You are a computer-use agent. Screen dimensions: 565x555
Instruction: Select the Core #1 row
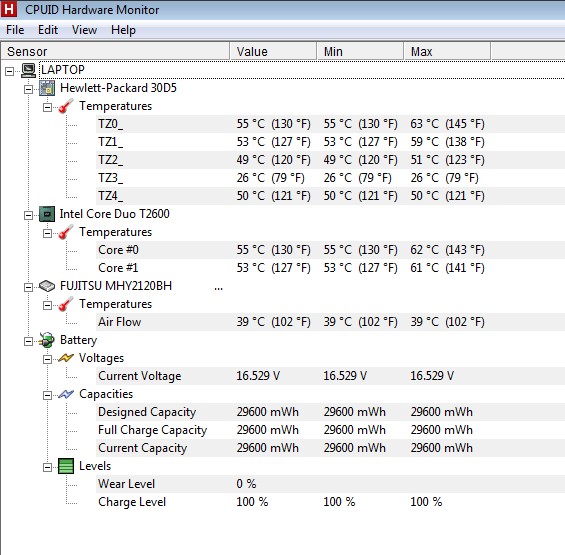click(330, 268)
